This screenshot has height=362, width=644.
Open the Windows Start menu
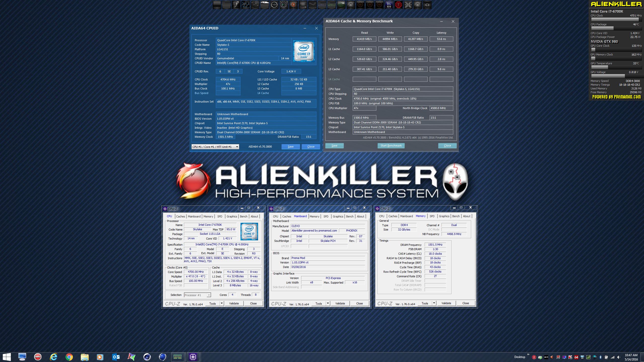click(7, 357)
